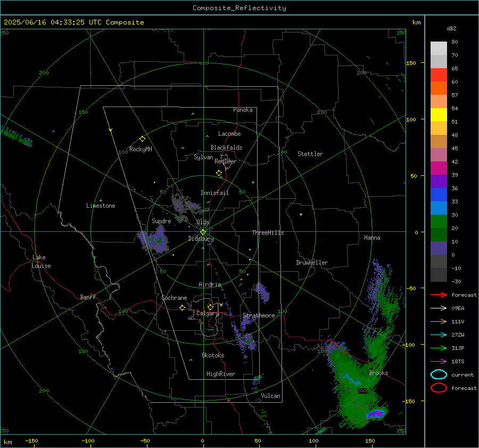
Task: Select the yellow swatch between 54 and 51 dBZ
Action: (x=439, y=115)
